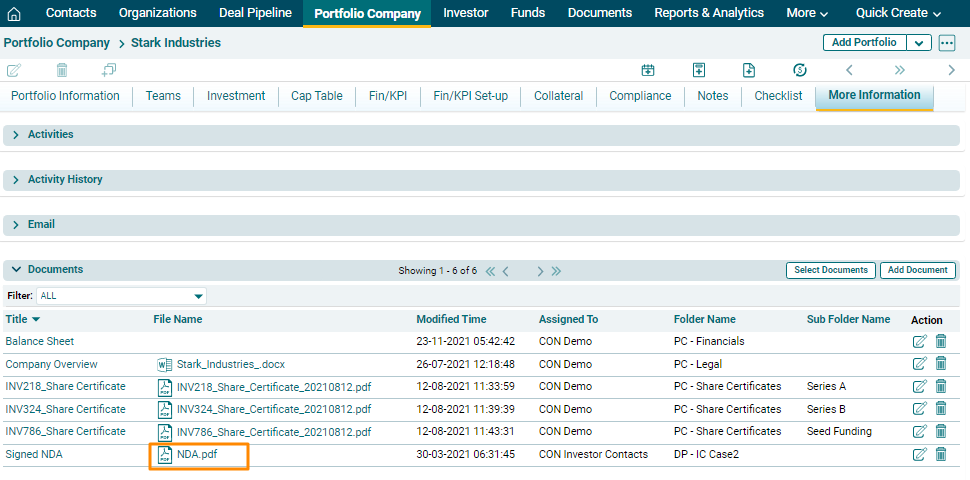Open the Stark_Industries_.docx file link

230,364
